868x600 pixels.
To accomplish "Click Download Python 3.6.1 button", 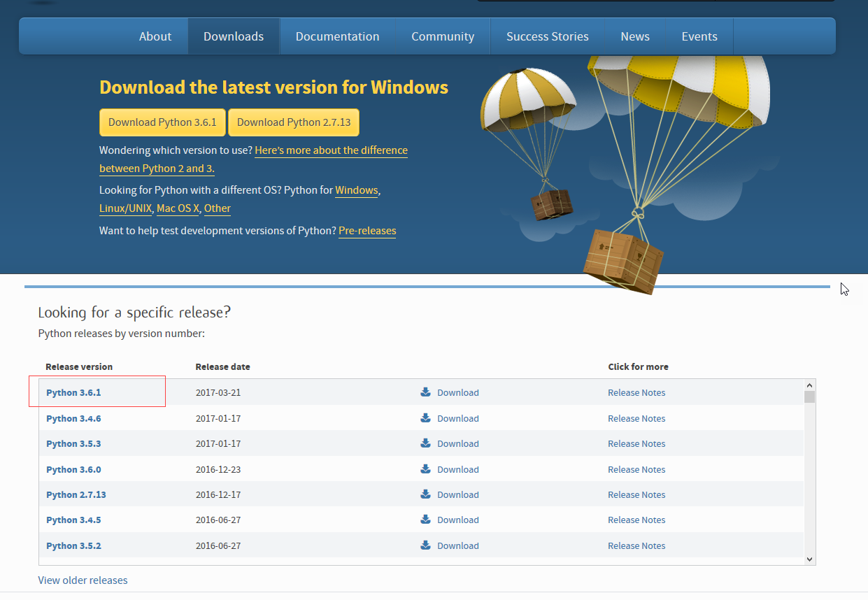I will pyautogui.click(x=162, y=122).
